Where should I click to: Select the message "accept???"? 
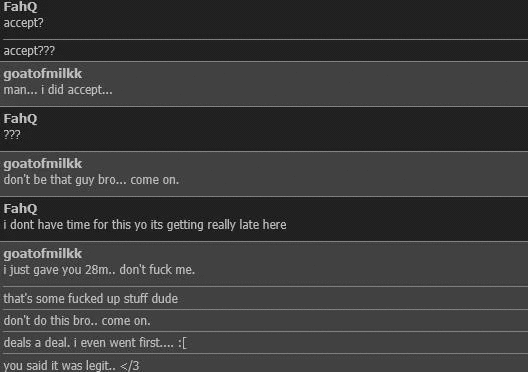click(x=29, y=51)
